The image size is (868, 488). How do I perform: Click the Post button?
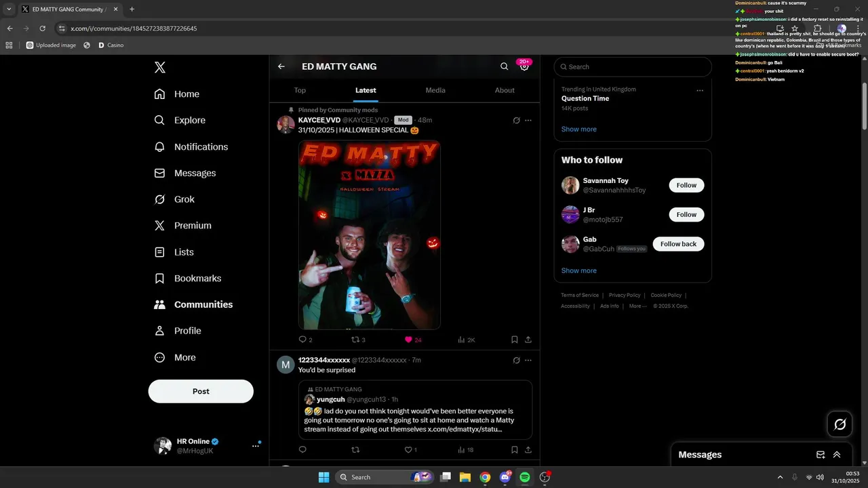201,391
